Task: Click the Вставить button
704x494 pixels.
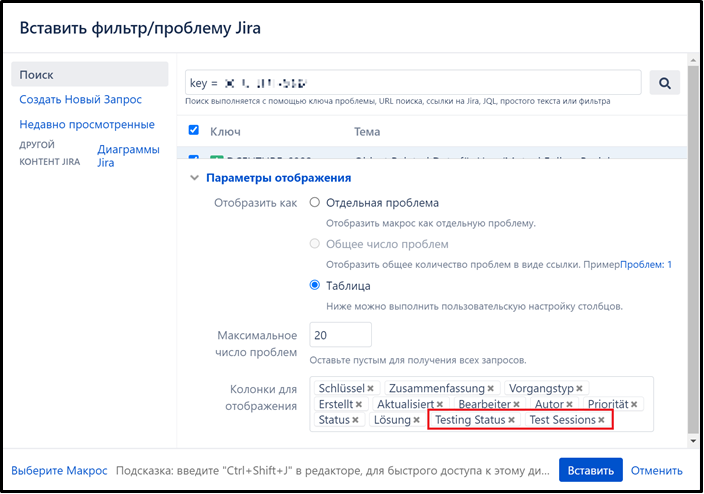Action: click(x=590, y=470)
